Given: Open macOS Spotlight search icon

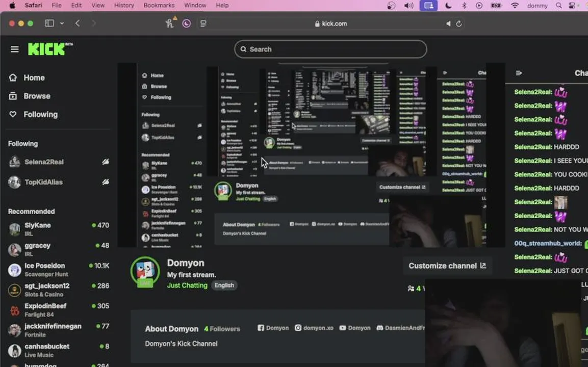Looking at the screenshot, I should click(559, 6).
